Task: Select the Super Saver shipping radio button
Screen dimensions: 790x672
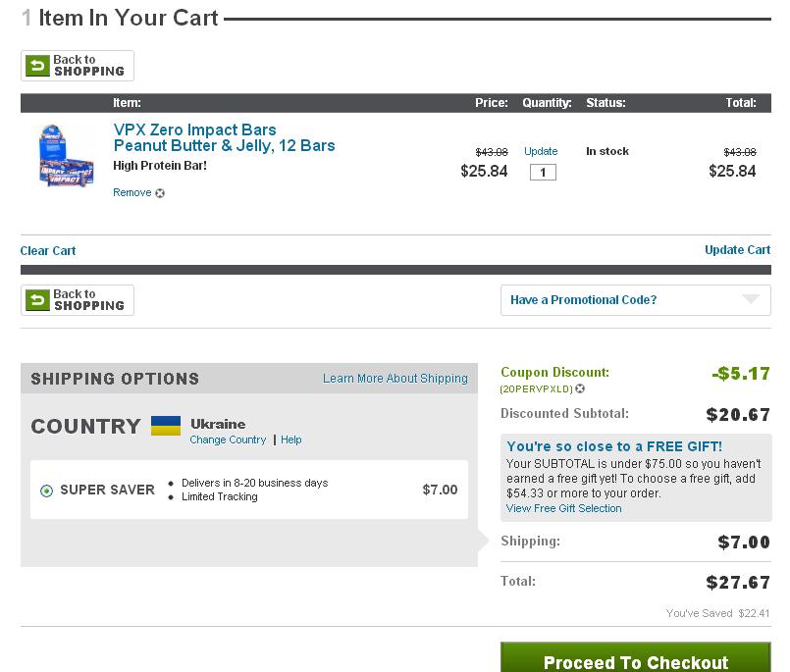Action: [x=46, y=491]
